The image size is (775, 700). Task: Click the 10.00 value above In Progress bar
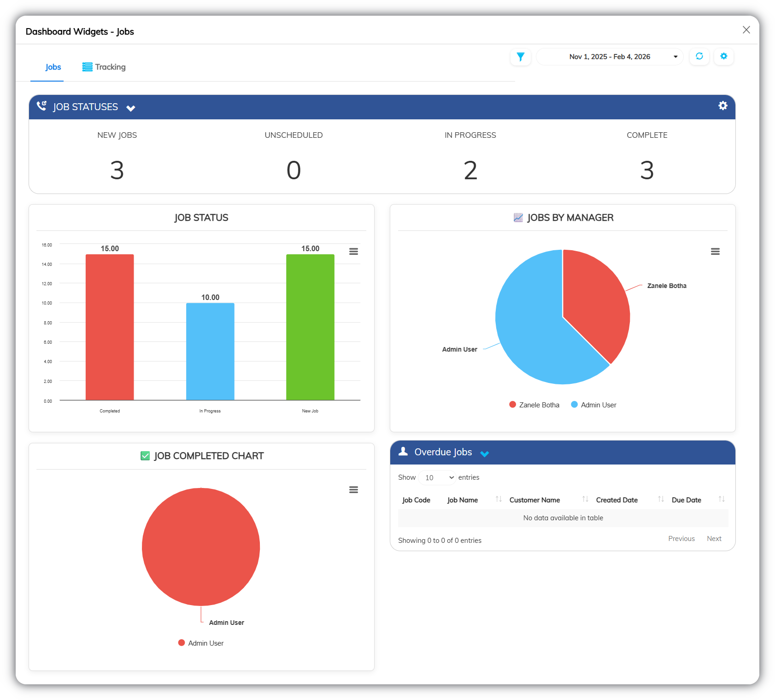[x=210, y=297]
